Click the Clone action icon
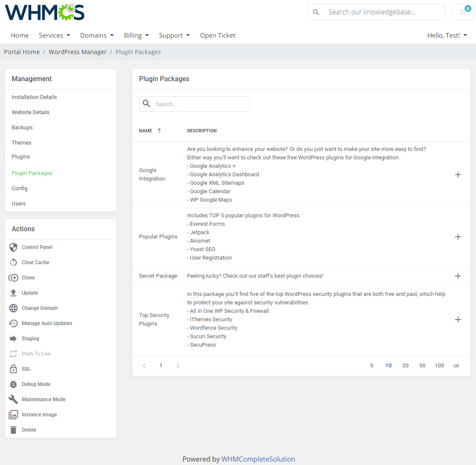The image size is (476, 465). 14,277
